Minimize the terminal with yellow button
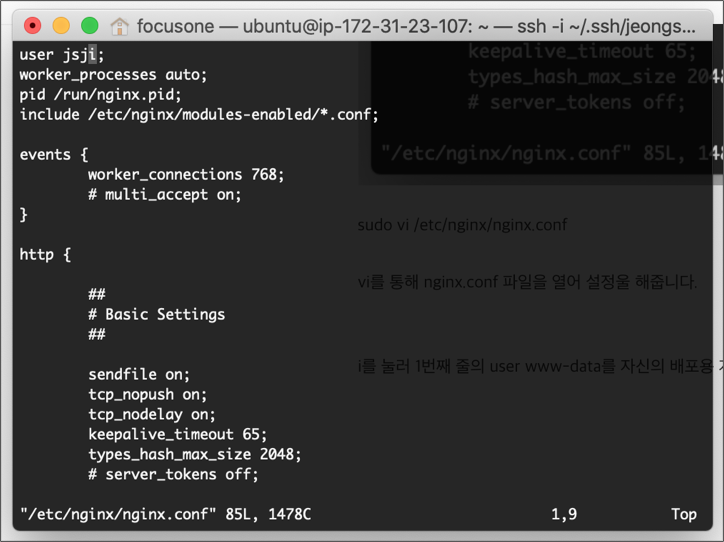This screenshot has width=724, height=542. coord(61,26)
